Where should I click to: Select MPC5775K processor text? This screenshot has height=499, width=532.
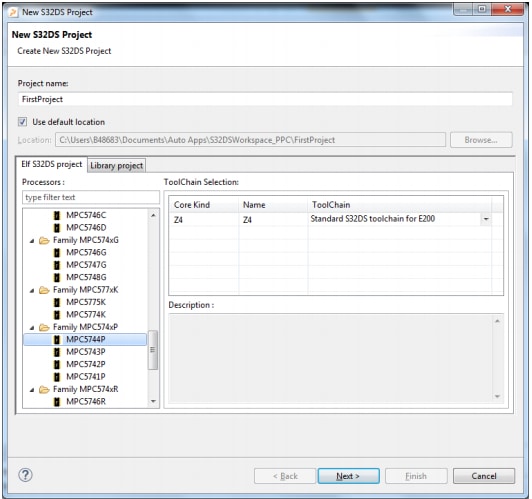86,302
